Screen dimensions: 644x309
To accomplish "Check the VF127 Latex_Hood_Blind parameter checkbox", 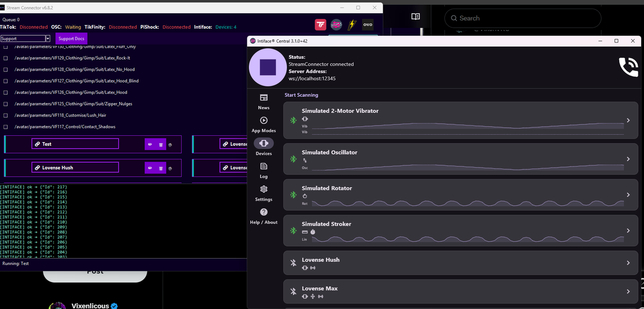I will click(x=5, y=81).
